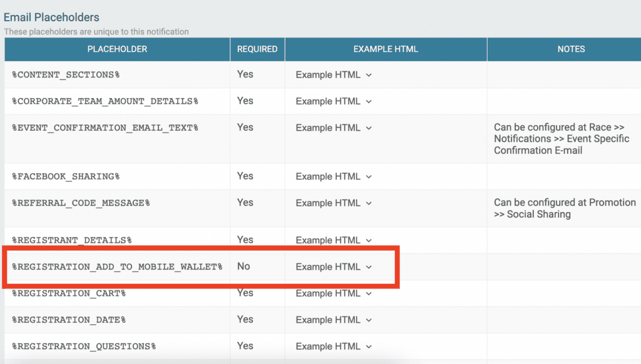The height and width of the screenshot is (364, 641).
Task: Expand Example HTML for %REGISTRATION_CART%
Action: pyautogui.click(x=334, y=293)
